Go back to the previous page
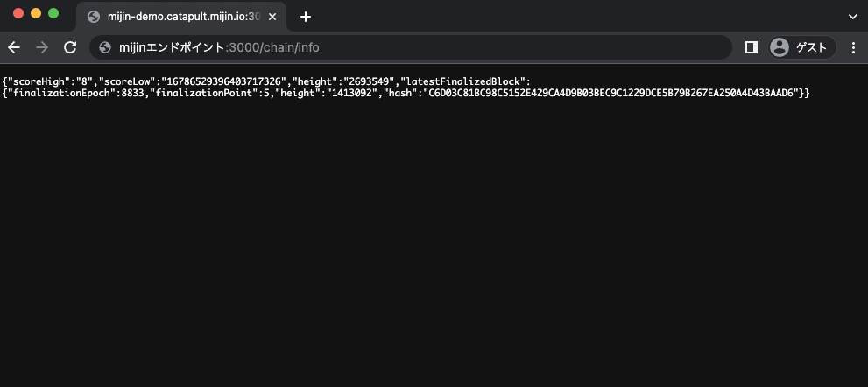Screen dimensions: 868x387 pyautogui.click(x=14, y=47)
